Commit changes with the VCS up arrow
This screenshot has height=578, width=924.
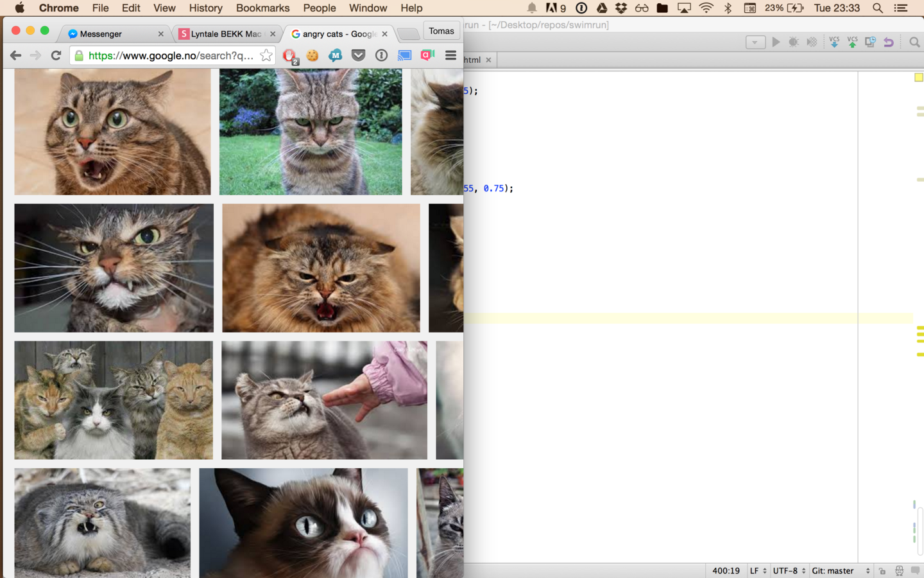pyautogui.click(x=852, y=42)
